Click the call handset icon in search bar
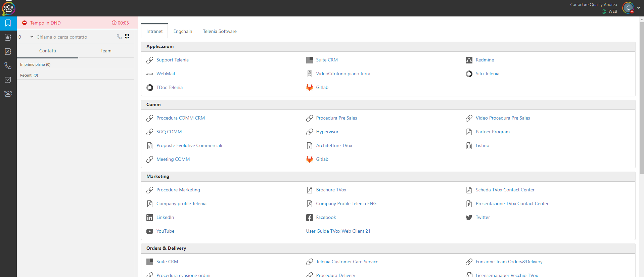This screenshot has height=277, width=644. (x=119, y=36)
